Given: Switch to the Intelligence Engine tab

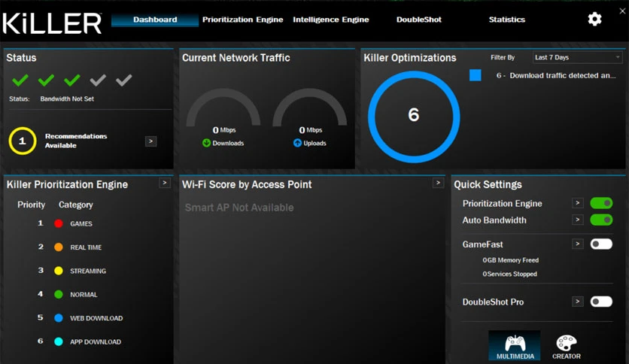Looking at the screenshot, I should (330, 20).
